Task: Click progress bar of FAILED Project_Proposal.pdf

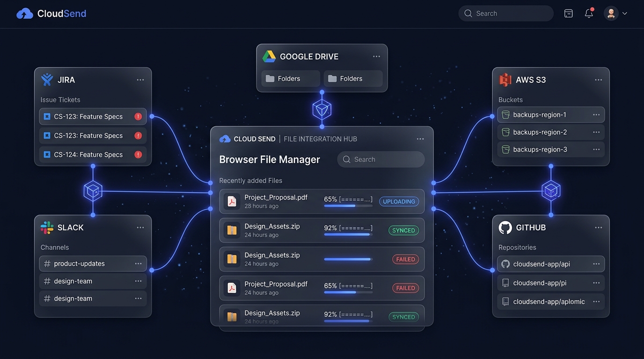Action: point(348,292)
